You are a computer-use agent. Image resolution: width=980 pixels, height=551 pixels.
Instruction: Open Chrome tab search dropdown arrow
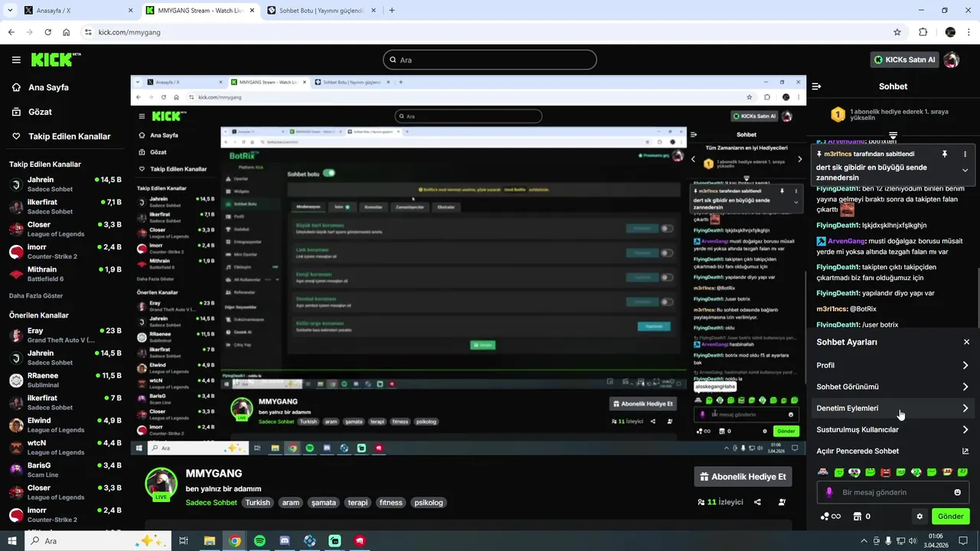coord(10,10)
